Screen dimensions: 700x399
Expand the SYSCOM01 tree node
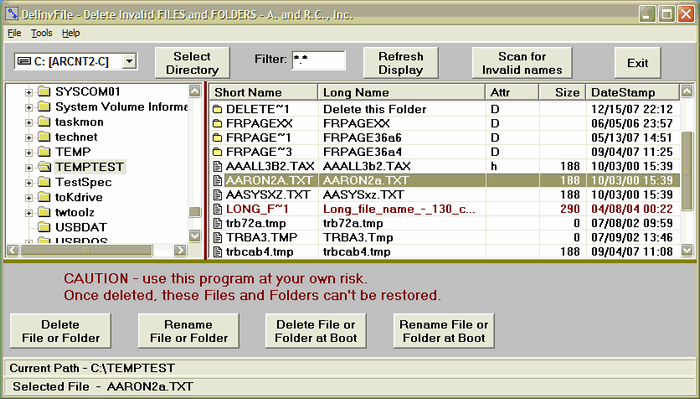29,93
